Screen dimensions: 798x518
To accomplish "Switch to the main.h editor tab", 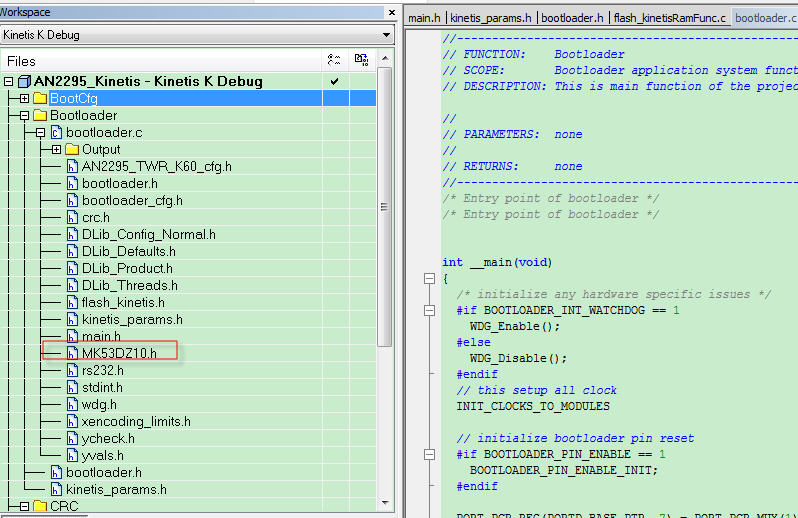I will point(424,18).
